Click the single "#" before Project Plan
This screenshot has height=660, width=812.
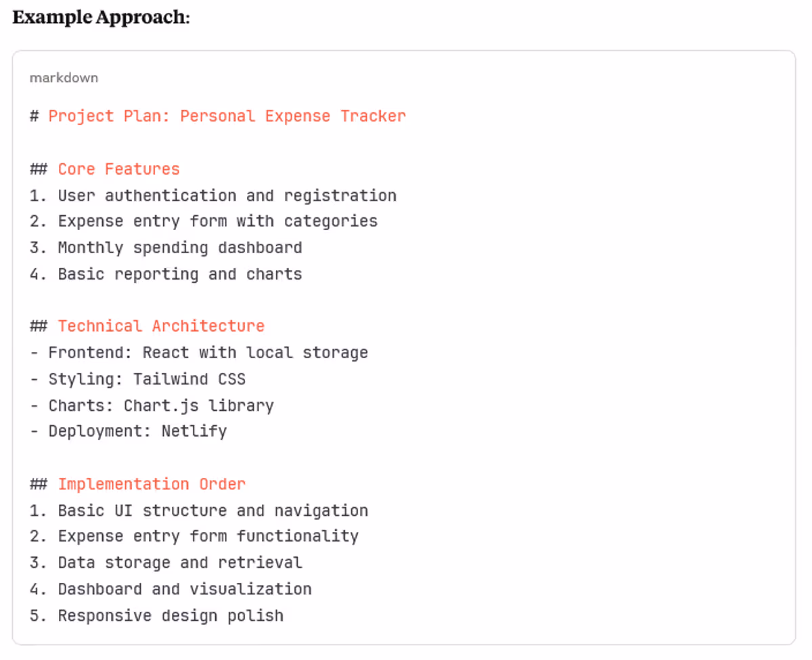34,116
